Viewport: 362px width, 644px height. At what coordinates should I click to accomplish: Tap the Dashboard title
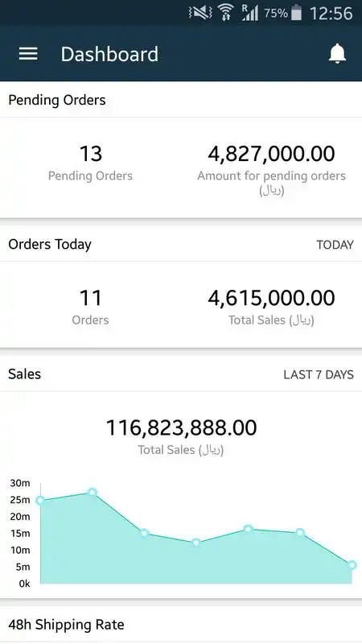(109, 54)
